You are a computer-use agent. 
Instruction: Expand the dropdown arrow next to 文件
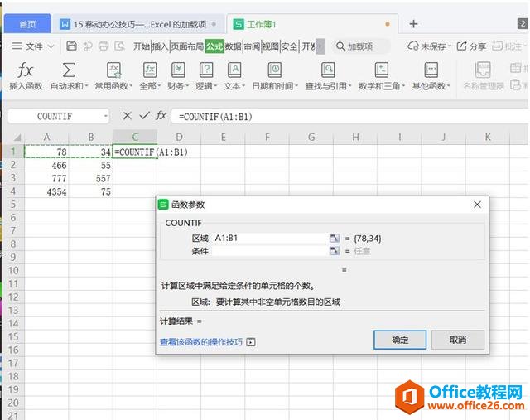(51, 46)
